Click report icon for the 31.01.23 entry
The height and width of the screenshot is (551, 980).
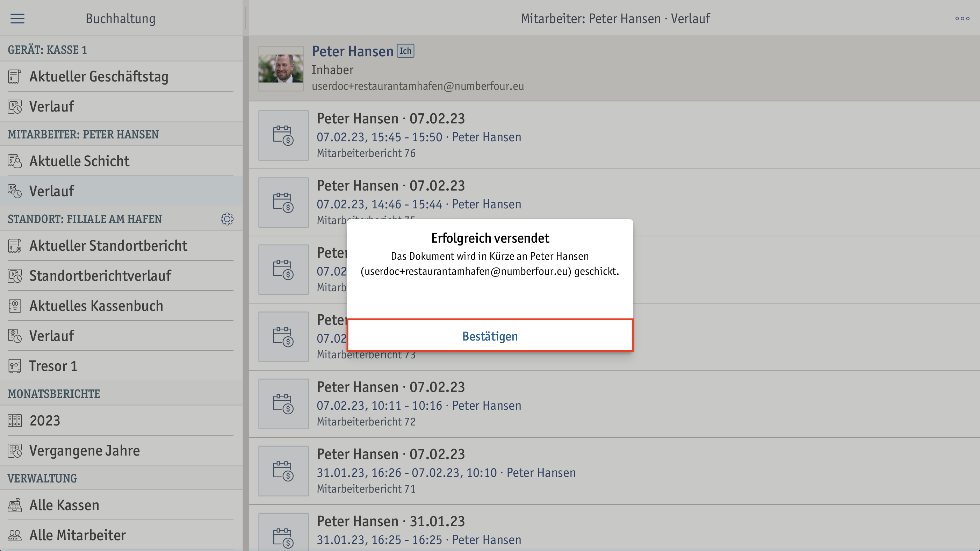pos(283,533)
